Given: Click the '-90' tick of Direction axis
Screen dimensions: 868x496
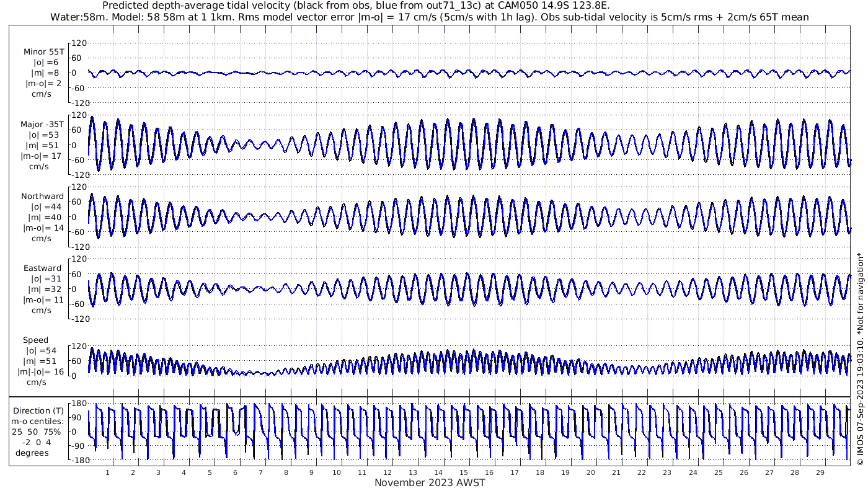Looking at the screenshot, I should [x=78, y=446].
